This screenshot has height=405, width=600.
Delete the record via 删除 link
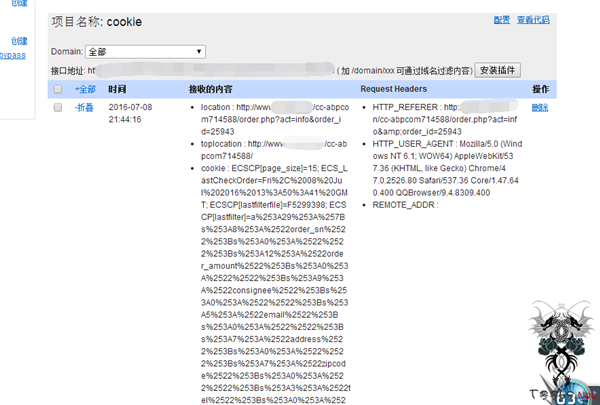540,106
